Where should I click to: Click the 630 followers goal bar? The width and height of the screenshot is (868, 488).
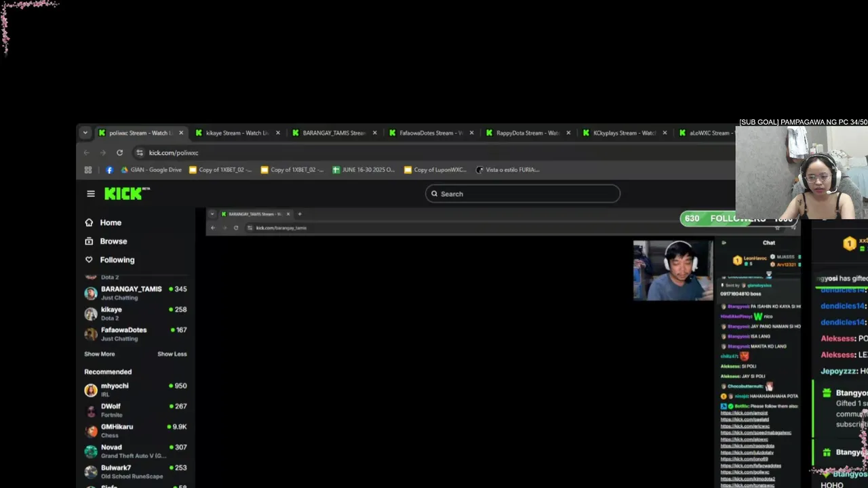(x=739, y=218)
